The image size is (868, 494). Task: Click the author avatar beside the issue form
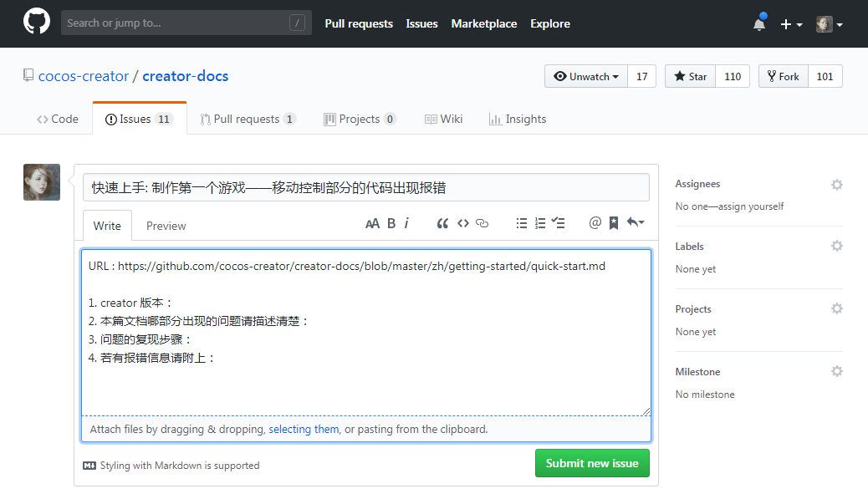point(42,182)
